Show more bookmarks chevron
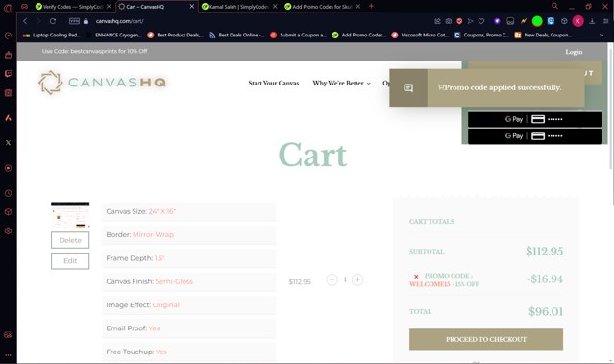The width and height of the screenshot is (614, 364). click(x=602, y=35)
